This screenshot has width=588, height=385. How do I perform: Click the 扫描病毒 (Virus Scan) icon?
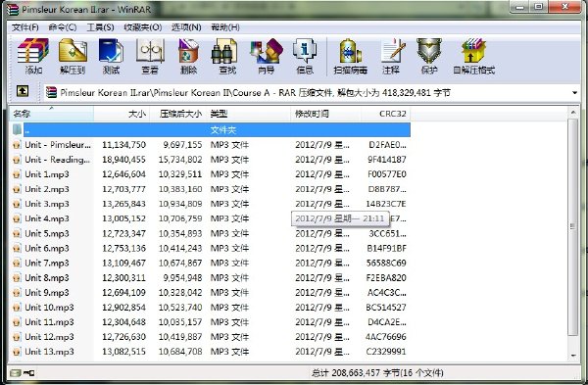pyautogui.click(x=350, y=56)
